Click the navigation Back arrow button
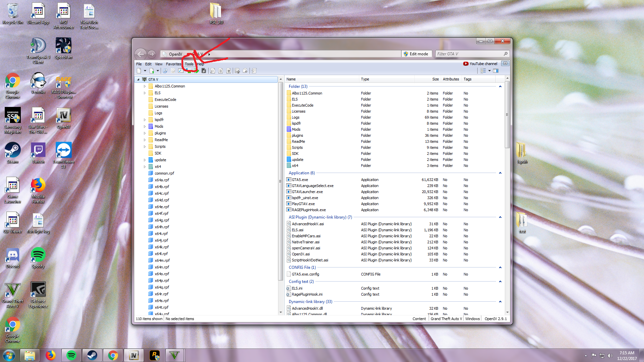Viewport: 644px width, 362px height. pyautogui.click(x=141, y=54)
